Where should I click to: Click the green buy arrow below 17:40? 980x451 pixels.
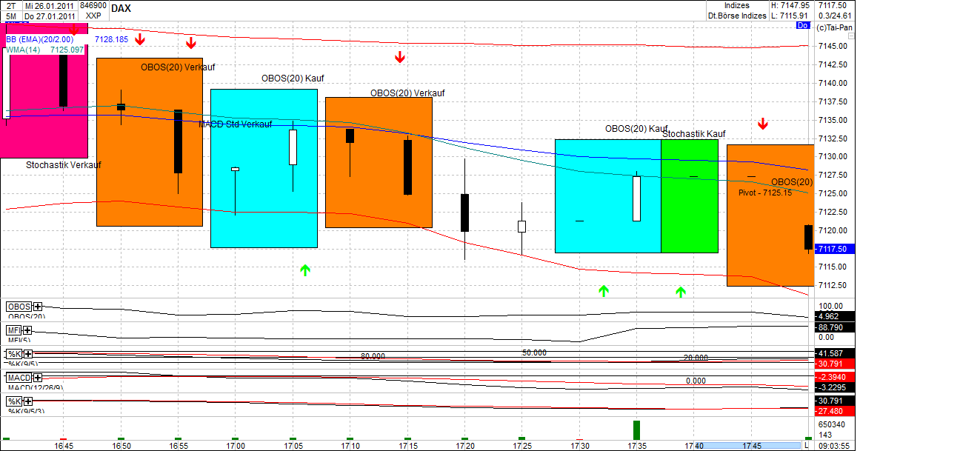pos(681,292)
